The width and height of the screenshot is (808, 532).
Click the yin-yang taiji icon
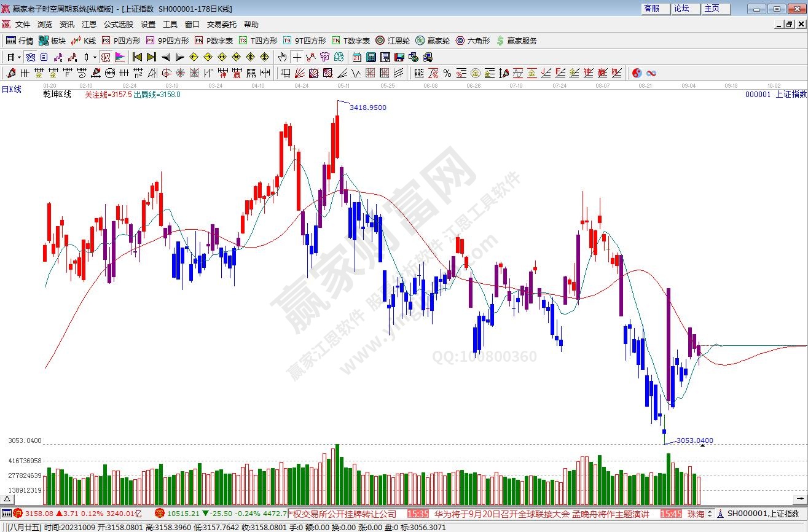pyautogui.click(x=637, y=73)
